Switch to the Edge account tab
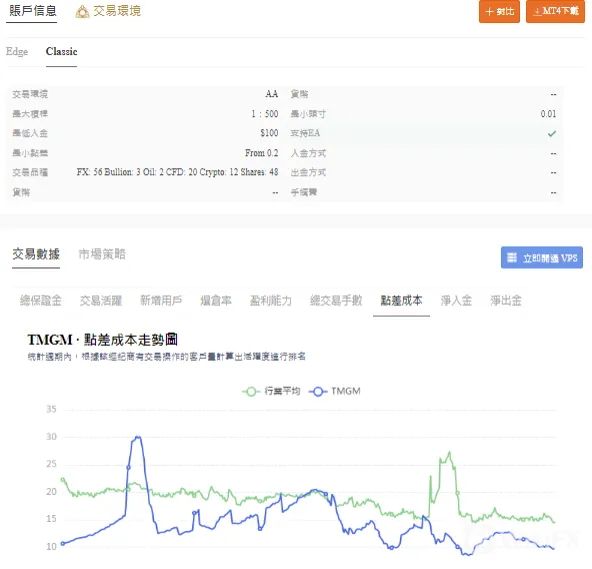This screenshot has width=592, height=569. click(x=17, y=51)
